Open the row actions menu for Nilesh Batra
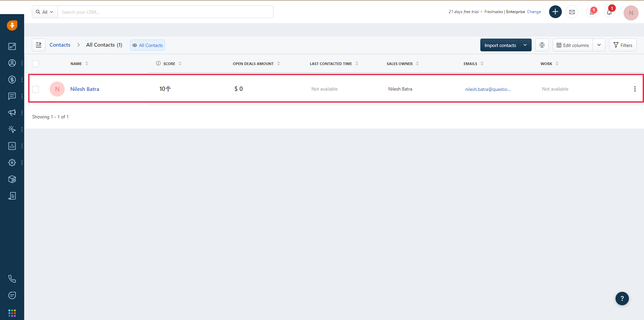 (635, 89)
